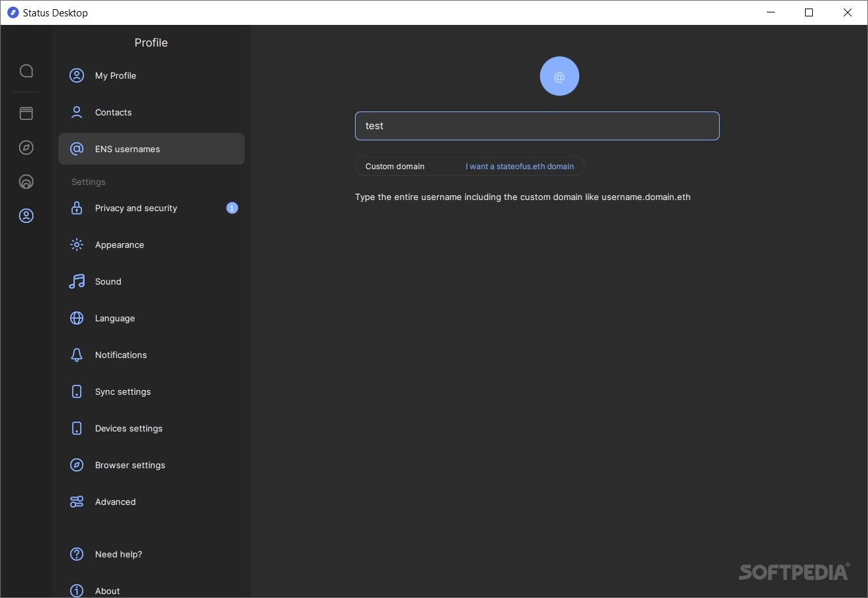Image resolution: width=868 pixels, height=598 pixels.
Task: Click the ENS usernames @ icon
Action: [77, 149]
